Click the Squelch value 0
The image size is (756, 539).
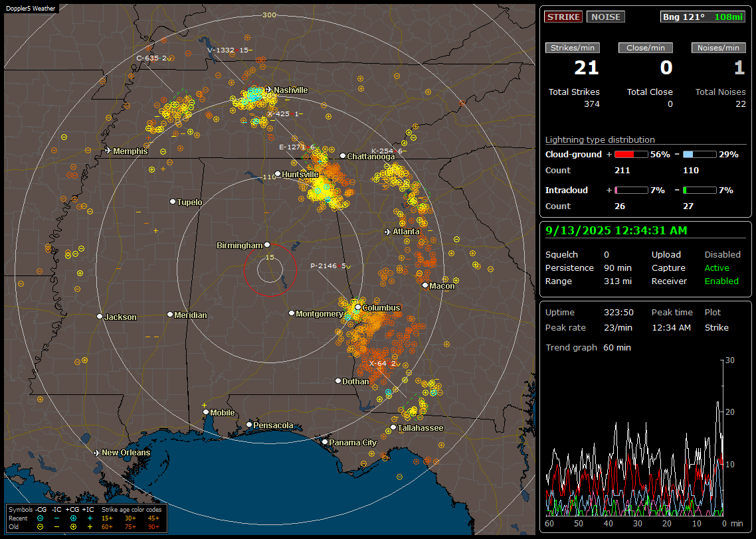(x=607, y=255)
